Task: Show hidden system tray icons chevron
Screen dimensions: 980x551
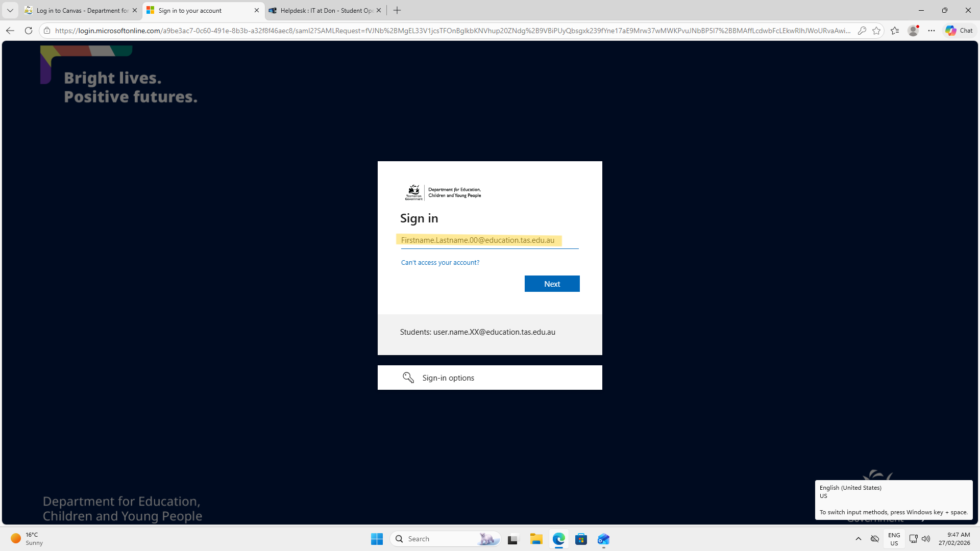Action: (x=859, y=539)
